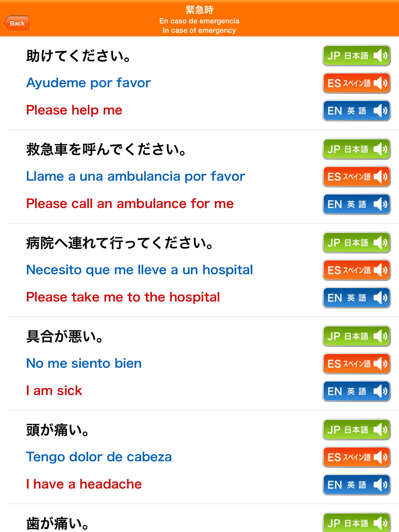Play Japanese audio for 病院へ連れて行ってください
This screenshot has height=532, width=399.
point(356,242)
